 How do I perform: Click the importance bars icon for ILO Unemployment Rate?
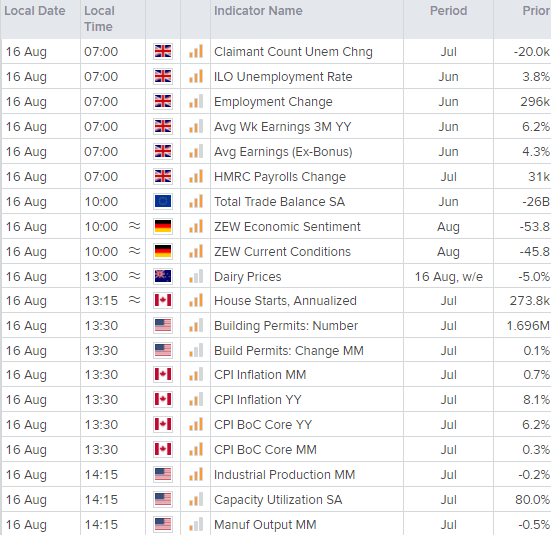(196, 76)
